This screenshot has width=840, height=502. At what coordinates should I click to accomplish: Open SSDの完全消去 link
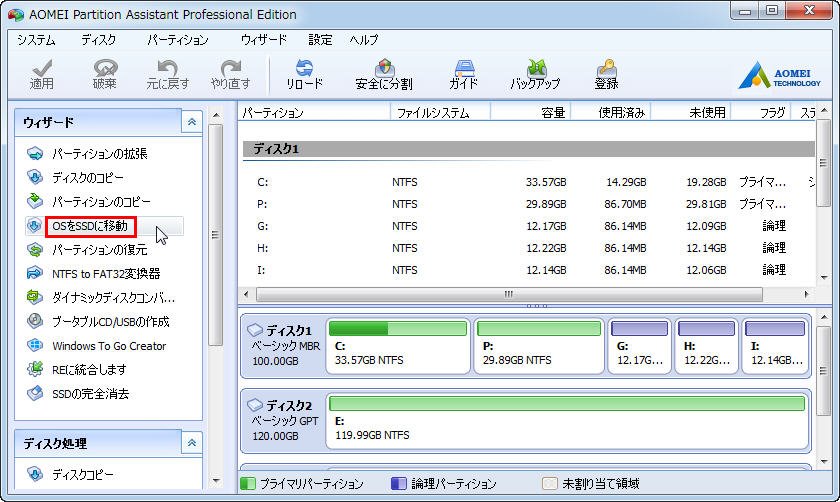91,394
